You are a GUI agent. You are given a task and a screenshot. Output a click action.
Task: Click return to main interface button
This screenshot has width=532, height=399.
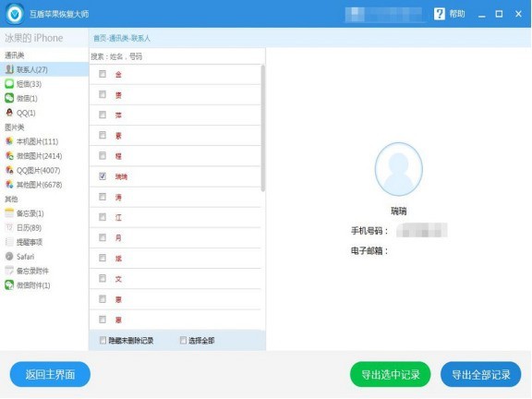tap(50, 375)
